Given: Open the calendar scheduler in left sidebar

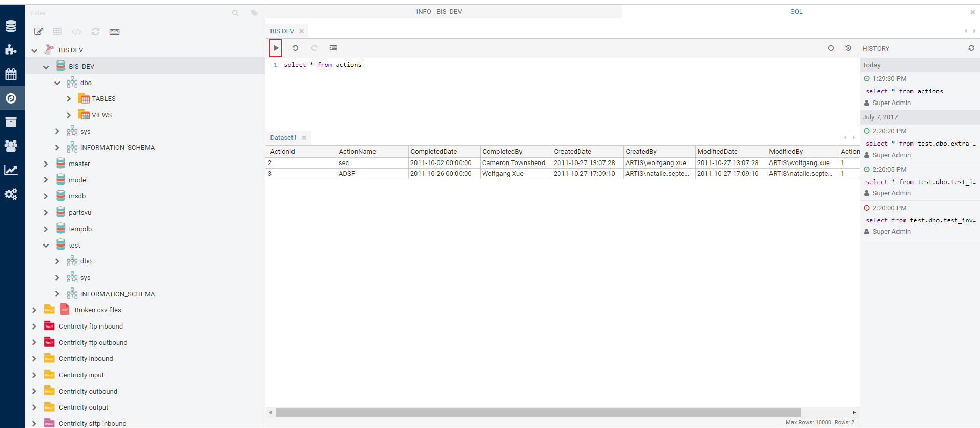Looking at the screenshot, I should point(11,74).
